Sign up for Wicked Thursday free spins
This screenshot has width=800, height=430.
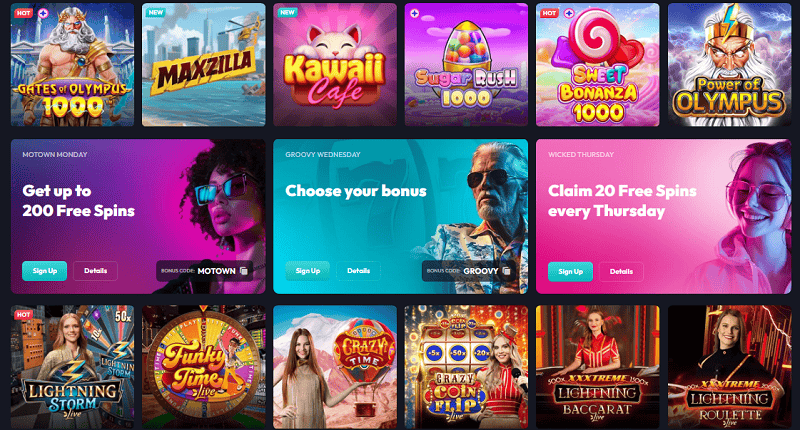(x=570, y=271)
